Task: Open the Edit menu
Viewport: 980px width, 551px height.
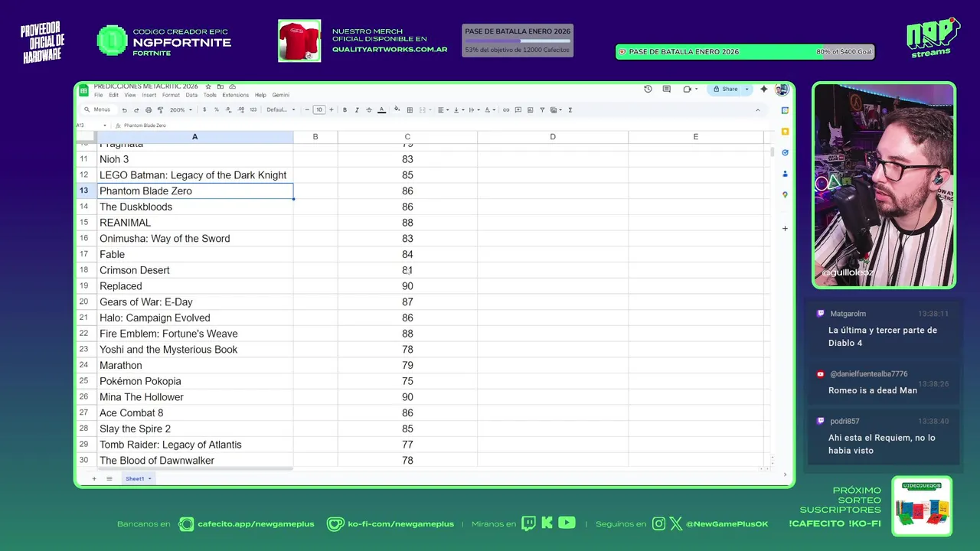Action: pyautogui.click(x=113, y=95)
